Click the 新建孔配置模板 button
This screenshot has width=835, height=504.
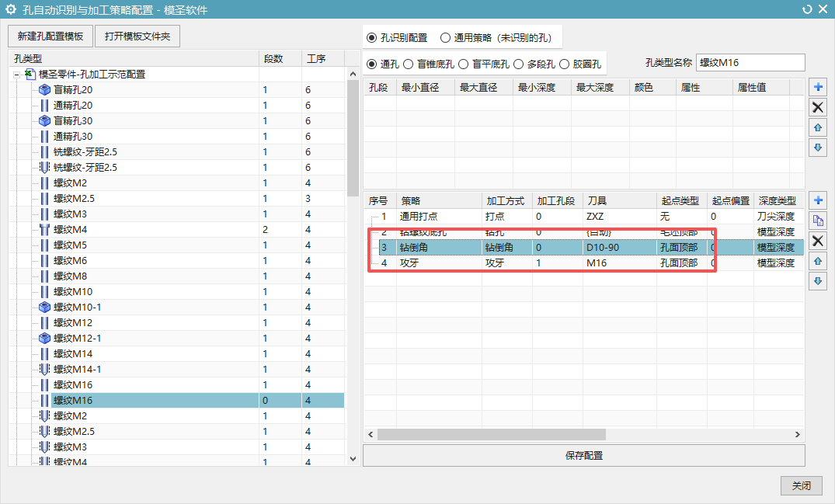tap(50, 36)
